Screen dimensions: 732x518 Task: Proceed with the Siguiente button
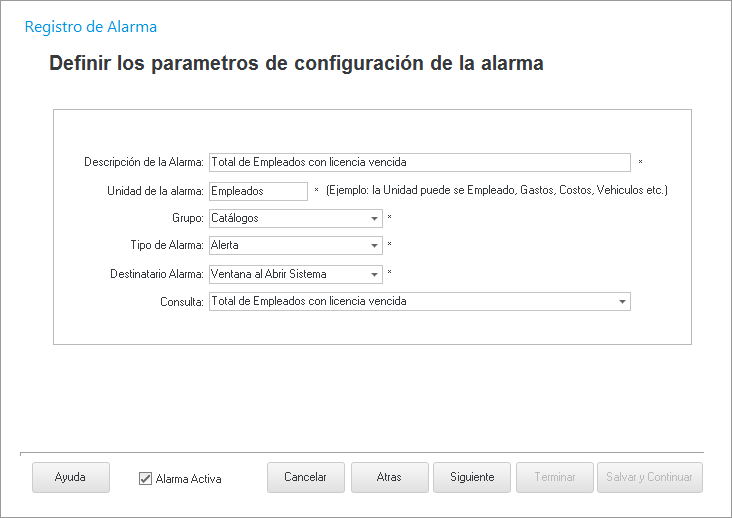click(x=472, y=478)
